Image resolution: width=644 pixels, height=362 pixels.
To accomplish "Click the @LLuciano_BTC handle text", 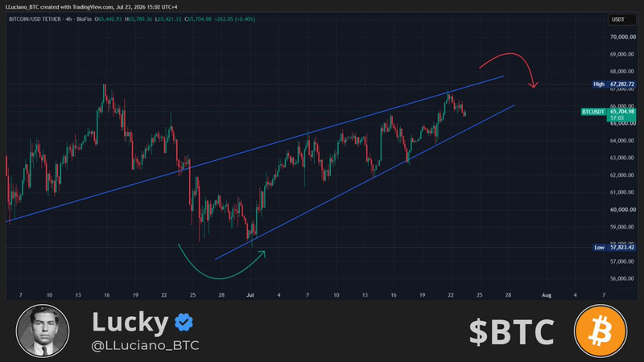I will pos(146,345).
